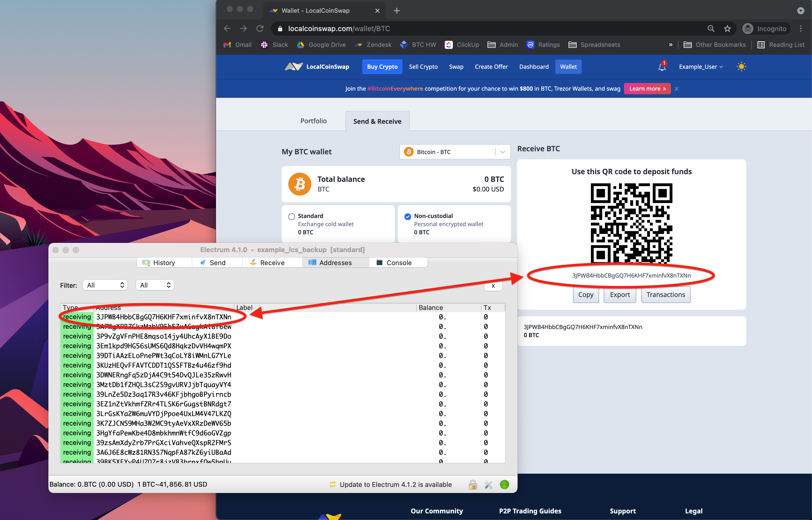
Task: Open the Spreadsheets bookmarks folder
Action: click(x=594, y=45)
